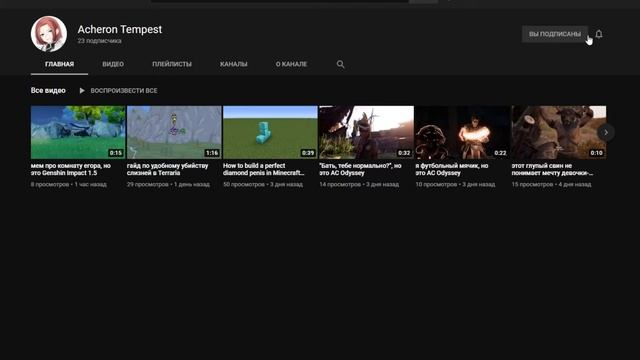This screenshot has height=360, width=640.
Task: Click the play-all triangle icon
Action: point(82,91)
